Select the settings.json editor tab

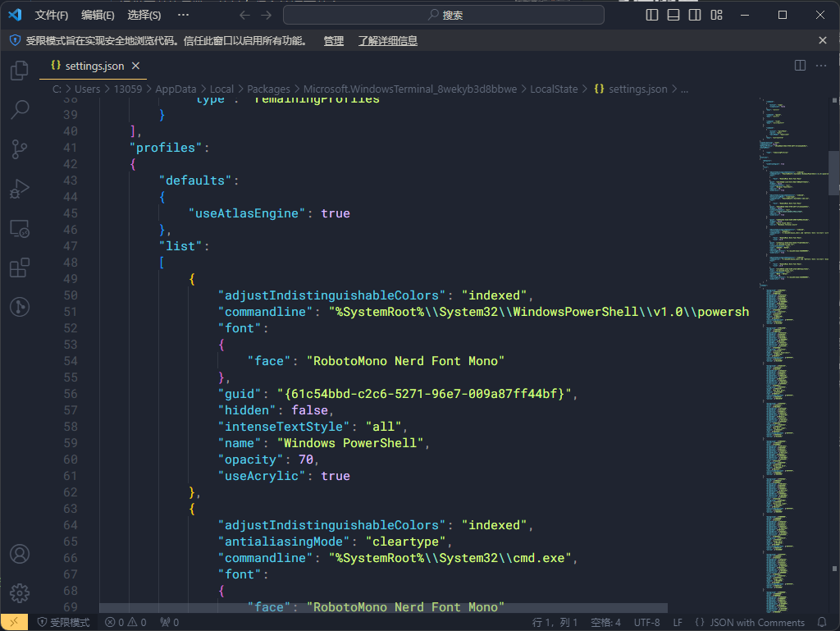coord(94,66)
